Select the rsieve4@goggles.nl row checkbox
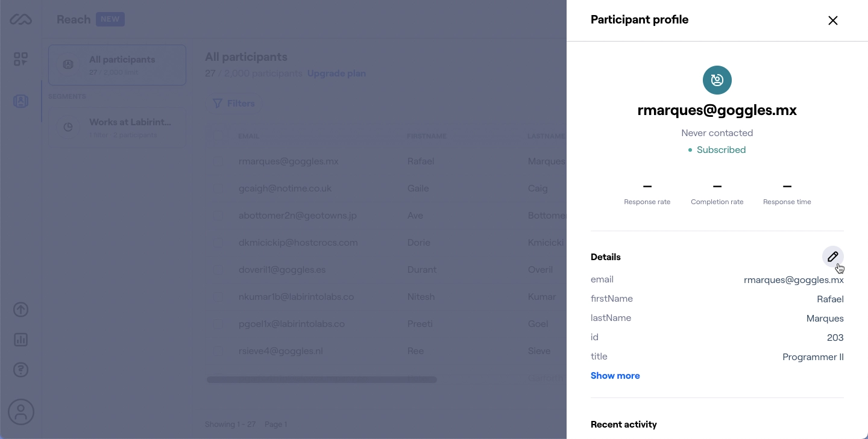 click(x=219, y=351)
